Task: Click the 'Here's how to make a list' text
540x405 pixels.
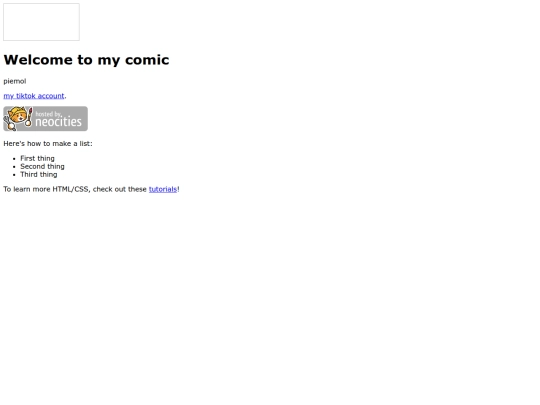Action: point(48,144)
